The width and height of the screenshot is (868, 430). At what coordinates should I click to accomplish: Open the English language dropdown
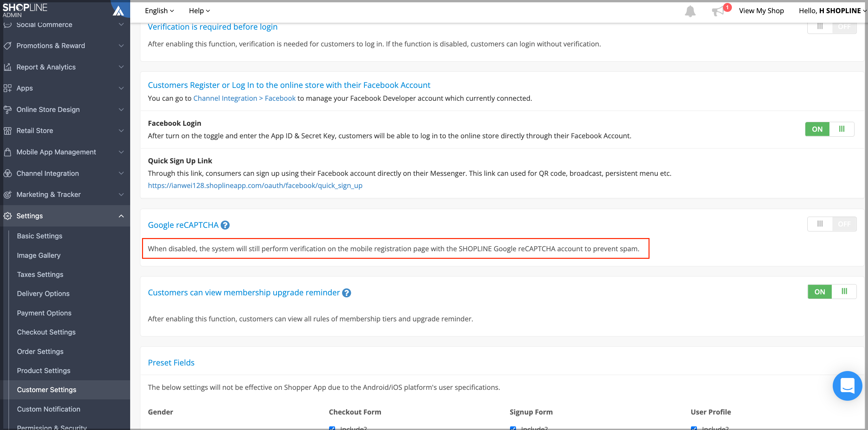(159, 11)
